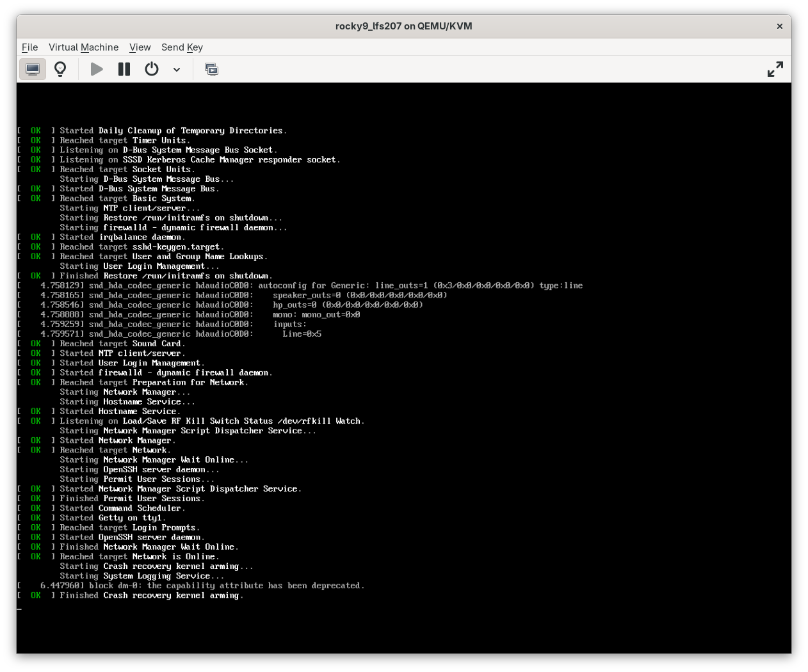
Task: Expand the shutdown options chevron
Action: click(177, 70)
